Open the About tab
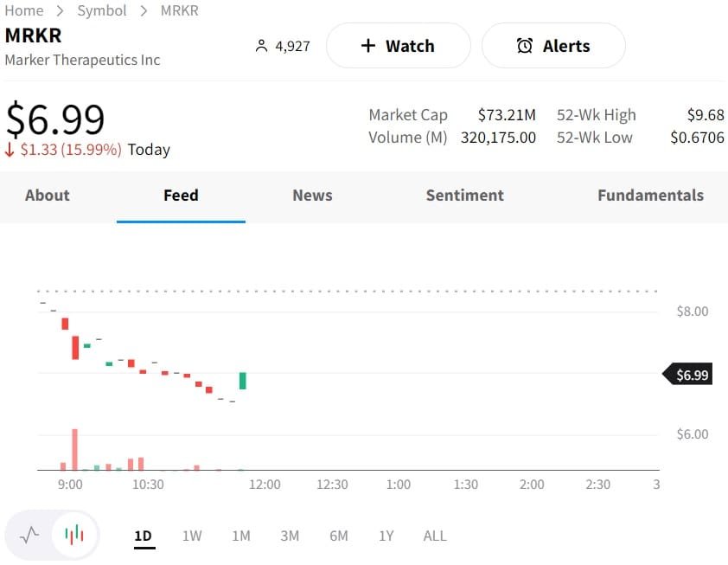The height and width of the screenshot is (565, 728). [x=48, y=196]
